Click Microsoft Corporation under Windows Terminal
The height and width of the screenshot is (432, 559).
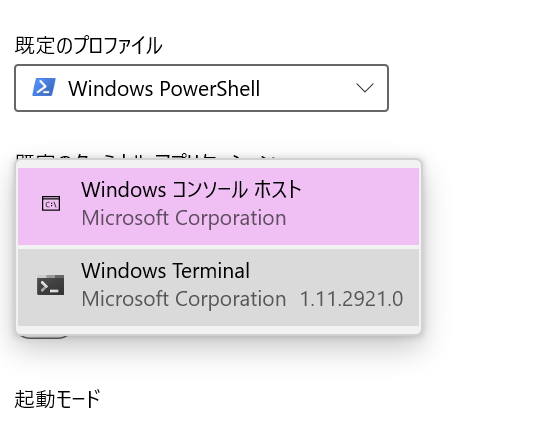[184, 299]
